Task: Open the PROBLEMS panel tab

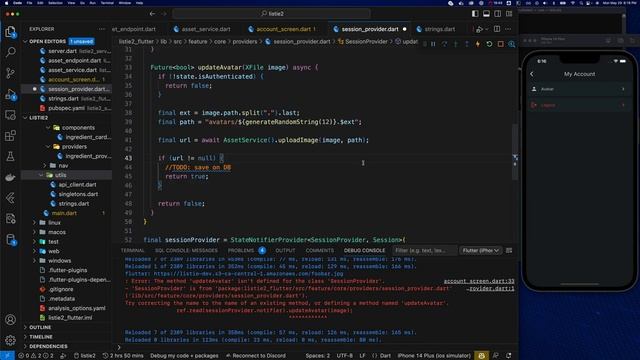Action: [x=241, y=250]
